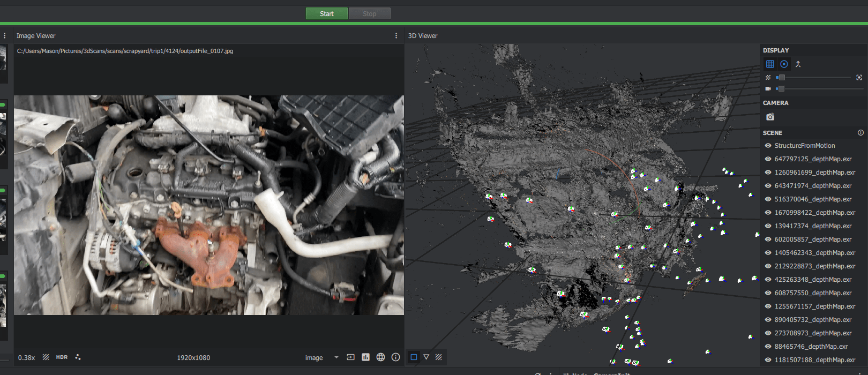Select 602005857_depthMap.exr in the scene list

coord(812,239)
